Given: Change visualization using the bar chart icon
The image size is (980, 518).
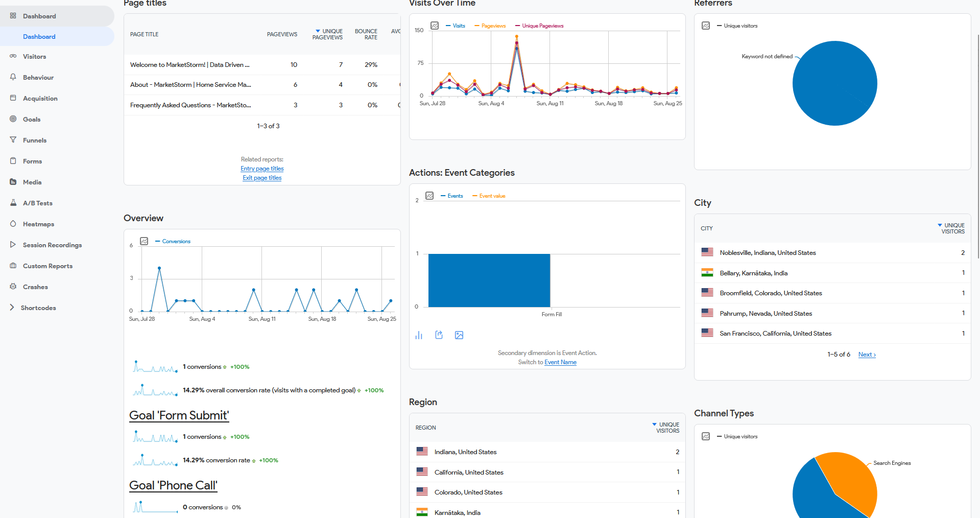Looking at the screenshot, I should click(419, 335).
